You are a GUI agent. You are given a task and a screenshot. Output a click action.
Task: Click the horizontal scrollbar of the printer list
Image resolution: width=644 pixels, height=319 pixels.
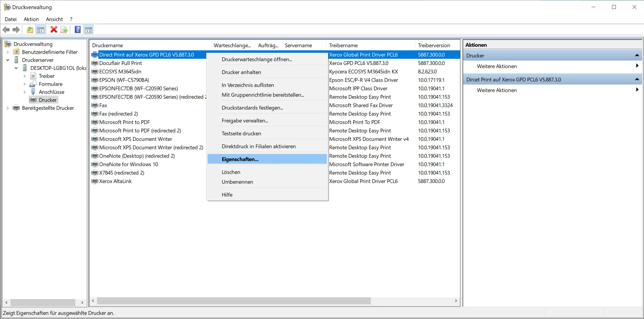(233, 301)
